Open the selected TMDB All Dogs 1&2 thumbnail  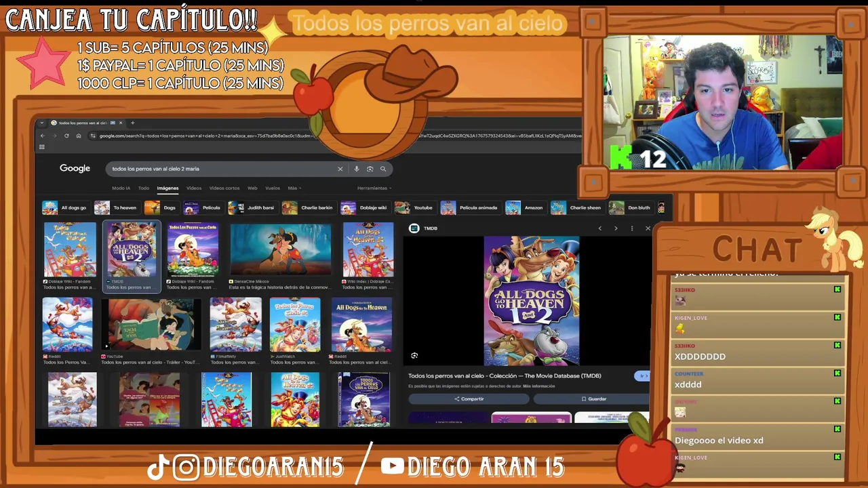tap(132, 249)
